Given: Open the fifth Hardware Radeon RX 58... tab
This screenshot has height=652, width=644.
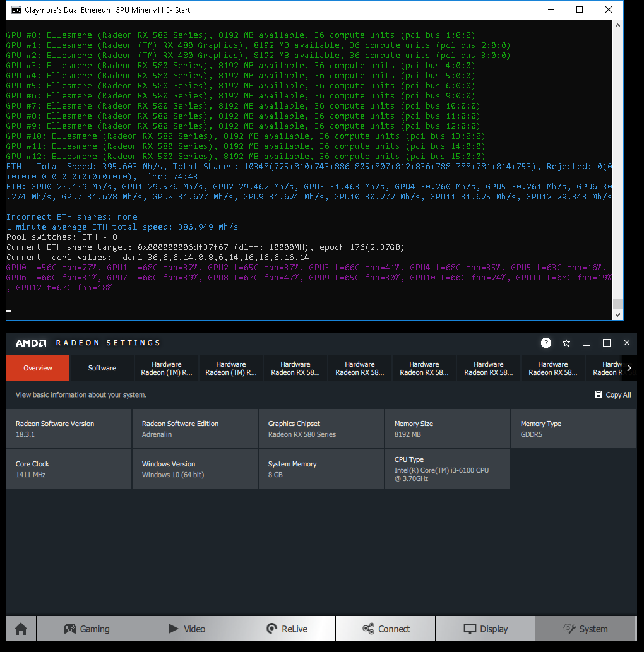Looking at the screenshot, I should (553, 368).
